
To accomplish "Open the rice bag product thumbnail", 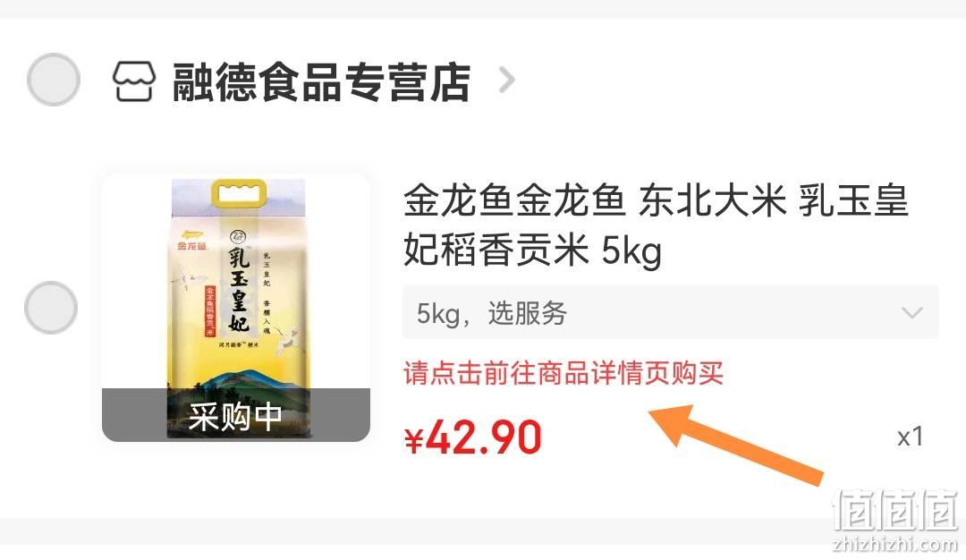I will pyautogui.click(x=236, y=308).
